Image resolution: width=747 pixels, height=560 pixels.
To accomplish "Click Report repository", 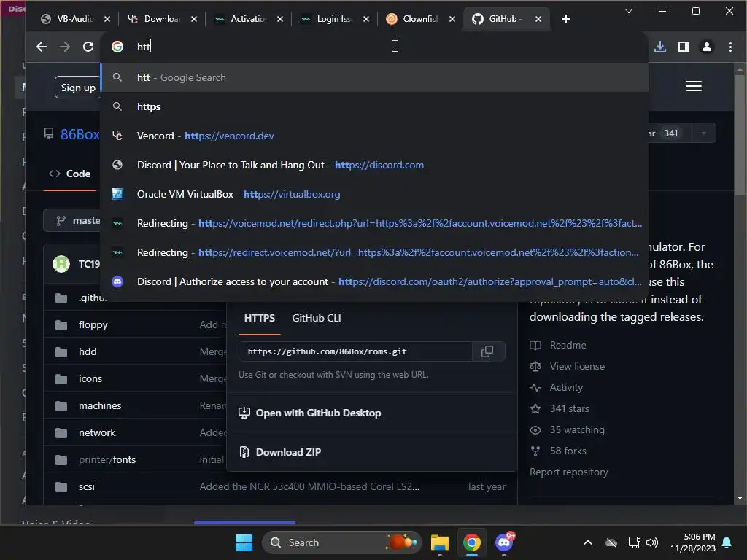I will [x=569, y=472].
